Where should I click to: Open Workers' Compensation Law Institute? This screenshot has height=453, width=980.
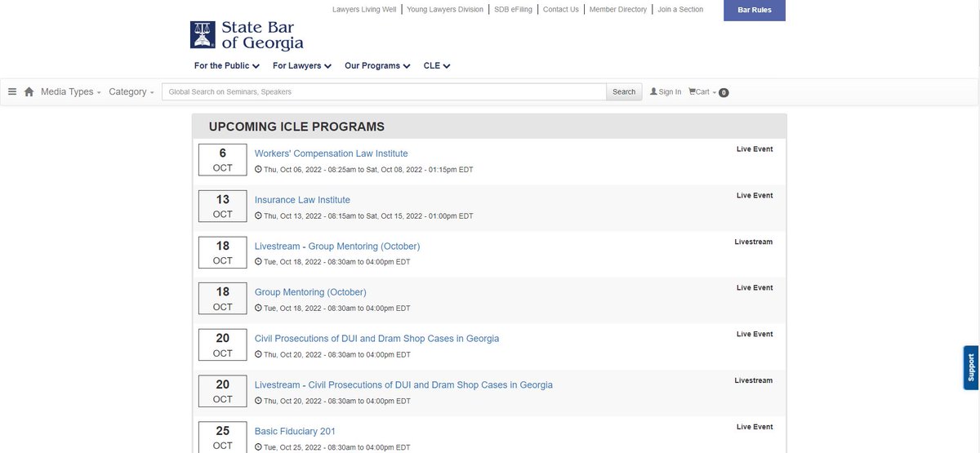click(331, 153)
